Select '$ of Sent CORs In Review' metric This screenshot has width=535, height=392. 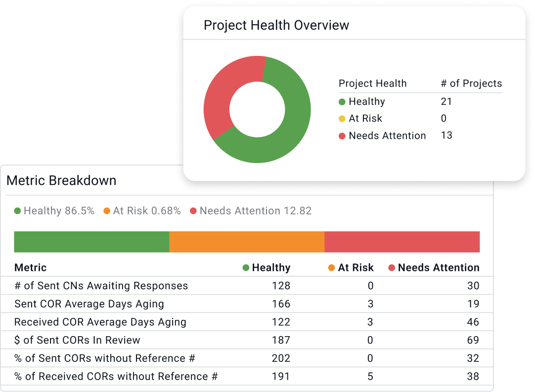(x=77, y=340)
